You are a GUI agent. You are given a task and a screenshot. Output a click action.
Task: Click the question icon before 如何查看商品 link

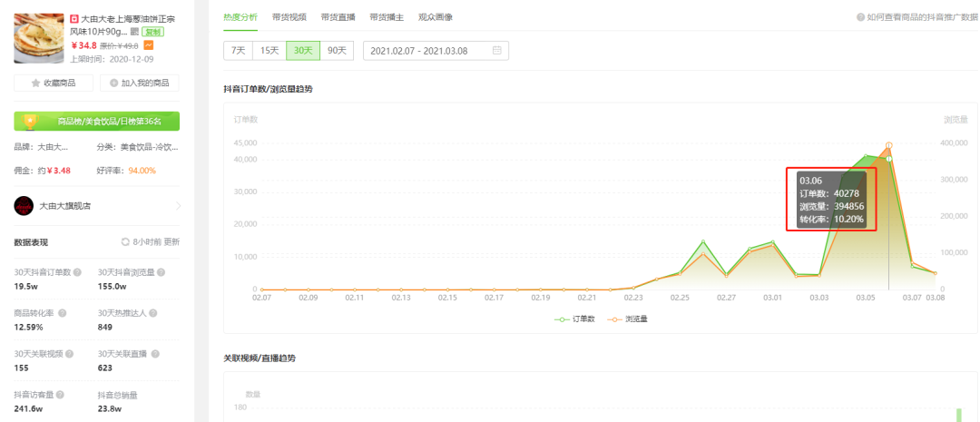(x=860, y=17)
